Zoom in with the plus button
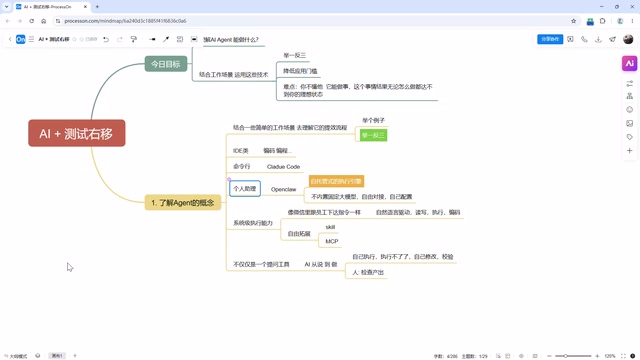This screenshot has width=640, height=360. coord(597,356)
